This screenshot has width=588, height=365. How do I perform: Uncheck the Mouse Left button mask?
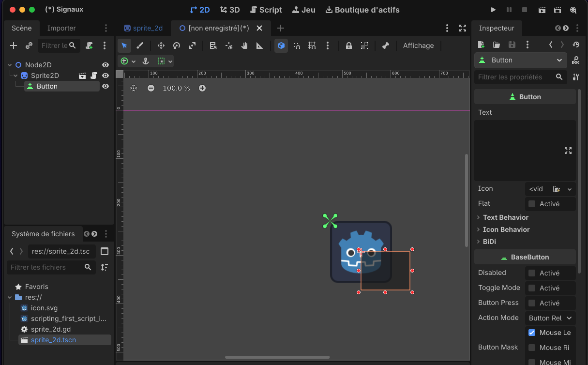coord(532,333)
